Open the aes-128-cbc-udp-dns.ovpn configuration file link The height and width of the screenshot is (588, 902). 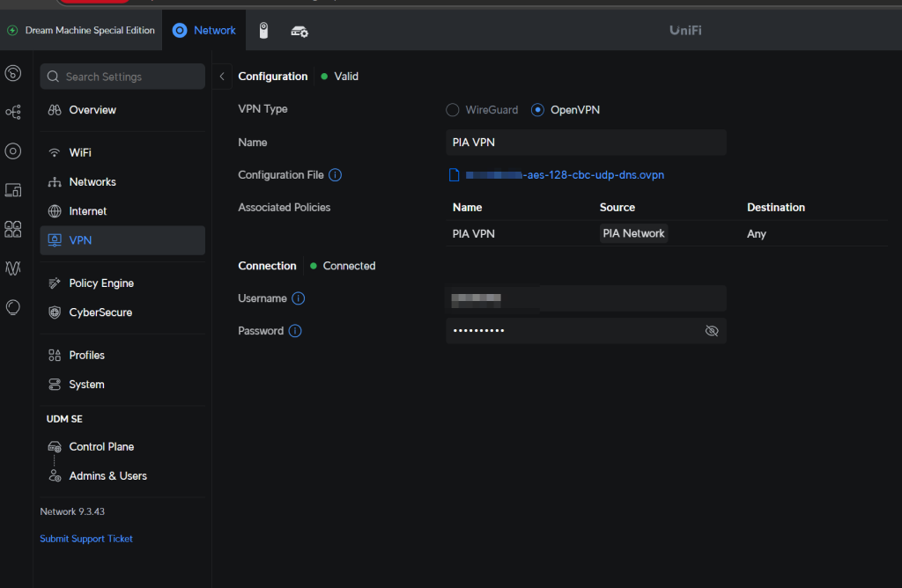point(565,175)
